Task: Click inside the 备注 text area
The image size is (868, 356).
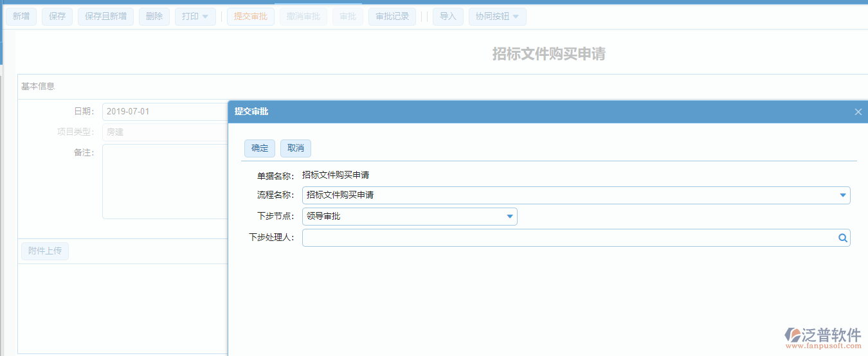Action: coord(164,181)
